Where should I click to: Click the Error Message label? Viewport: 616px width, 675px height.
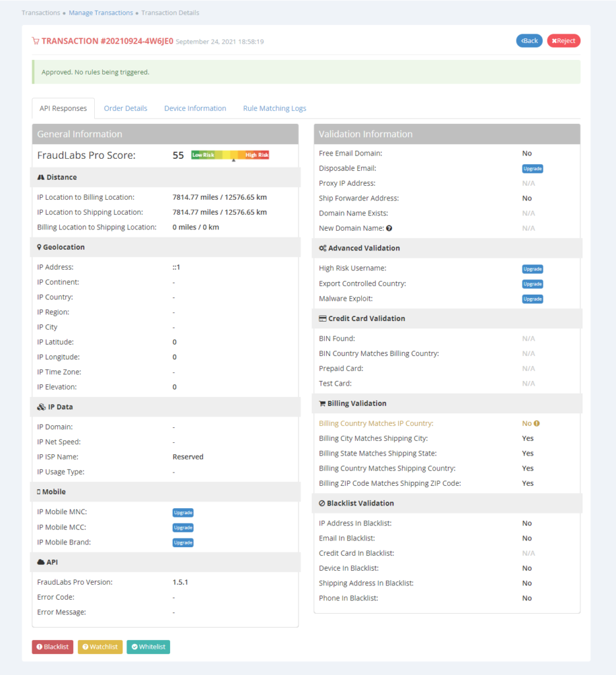[61, 612]
